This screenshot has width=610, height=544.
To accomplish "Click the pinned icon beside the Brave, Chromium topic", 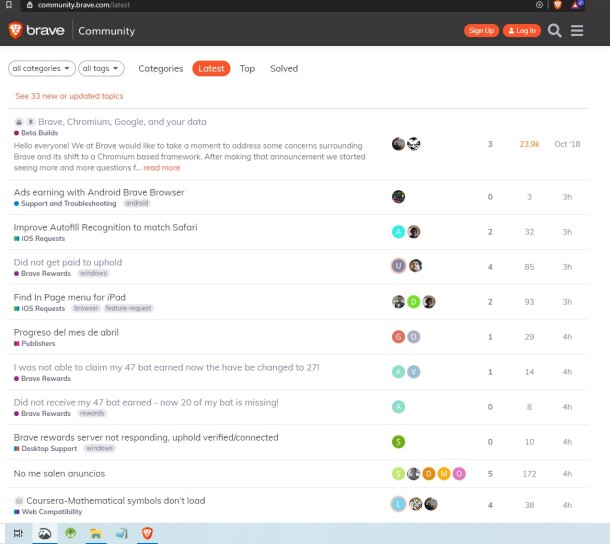I will 31,122.
